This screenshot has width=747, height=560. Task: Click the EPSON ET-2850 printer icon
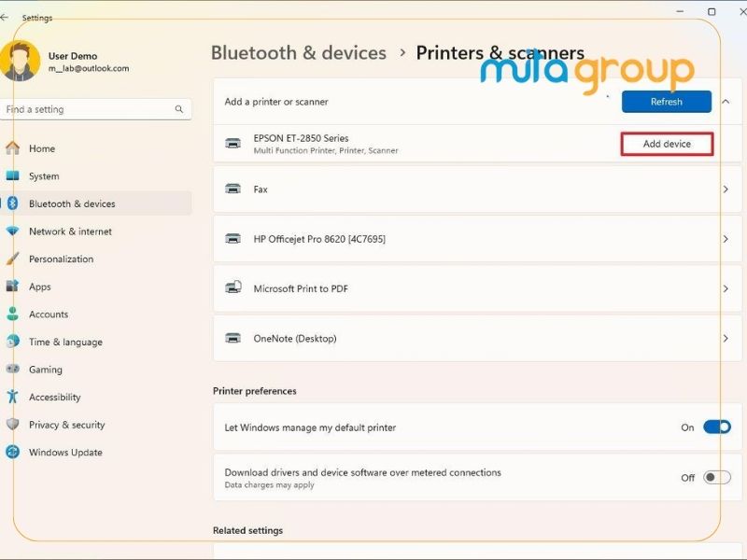pos(233,143)
